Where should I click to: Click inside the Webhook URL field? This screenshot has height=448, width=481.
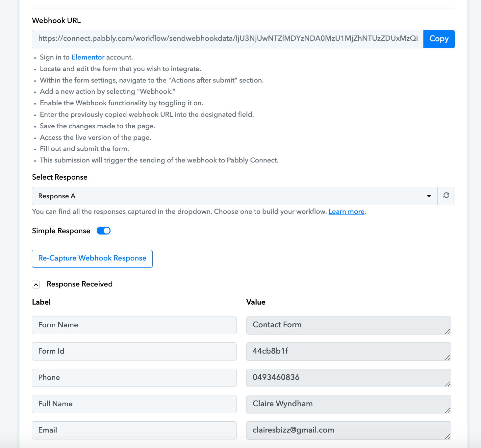point(228,39)
